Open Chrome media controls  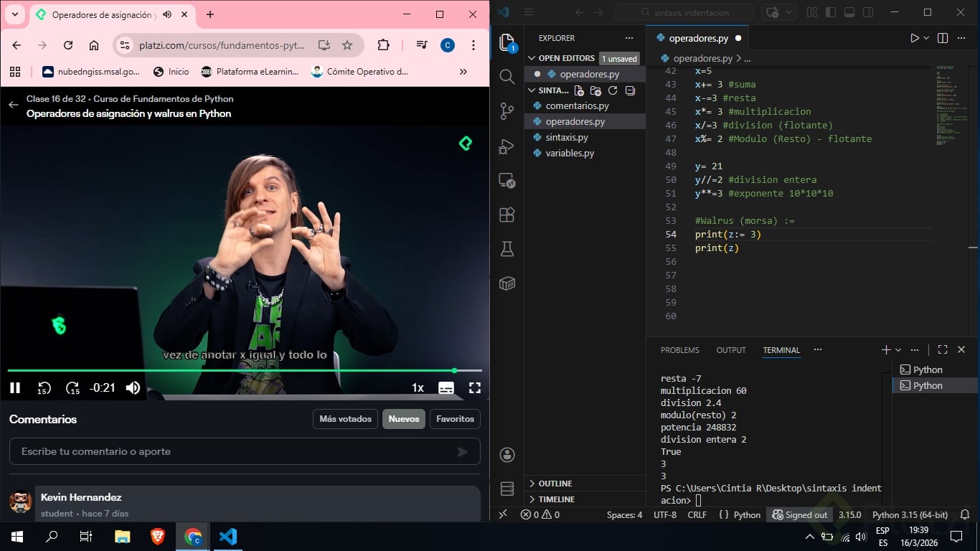[x=422, y=45]
